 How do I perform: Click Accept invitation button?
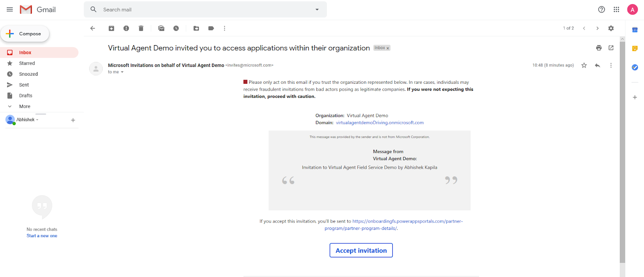(x=361, y=250)
